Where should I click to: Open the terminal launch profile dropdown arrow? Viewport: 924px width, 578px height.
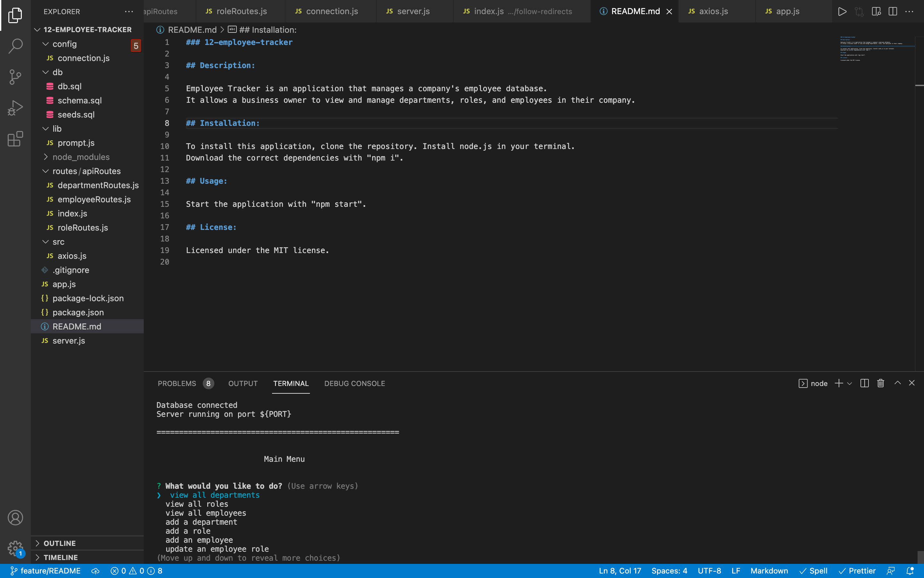850,383
